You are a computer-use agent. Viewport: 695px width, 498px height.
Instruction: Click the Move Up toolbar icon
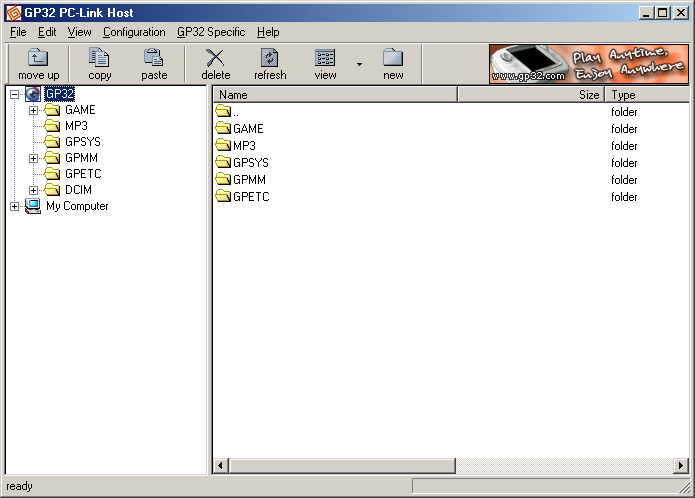[x=38, y=58]
